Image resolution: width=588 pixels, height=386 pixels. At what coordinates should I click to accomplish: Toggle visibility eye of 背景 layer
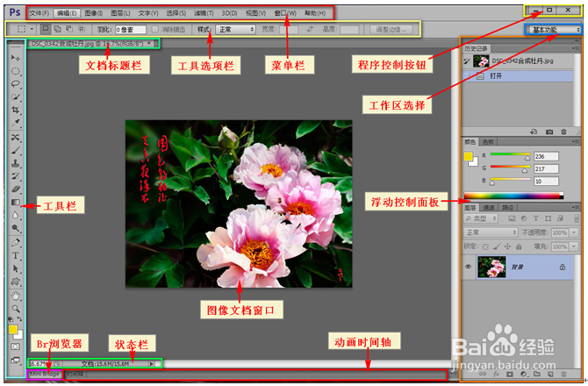pyautogui.click(x=468, y=267)
